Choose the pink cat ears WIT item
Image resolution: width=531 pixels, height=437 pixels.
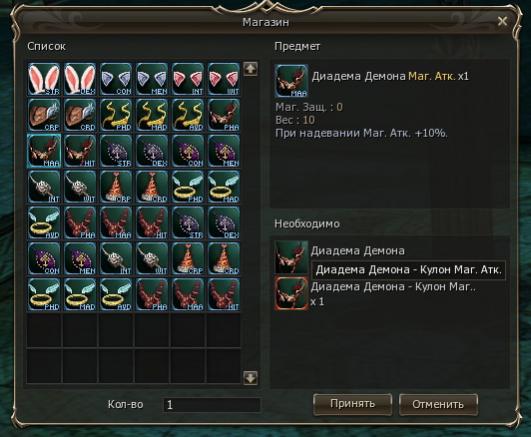point(224,79)
